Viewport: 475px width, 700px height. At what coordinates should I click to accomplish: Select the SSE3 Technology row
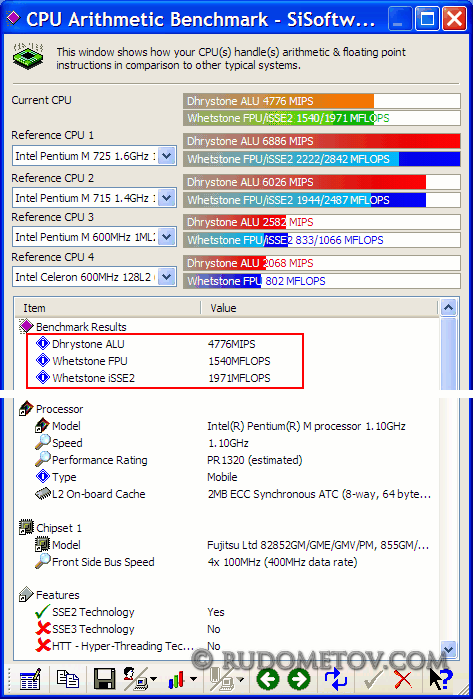(x=228, y=629)
